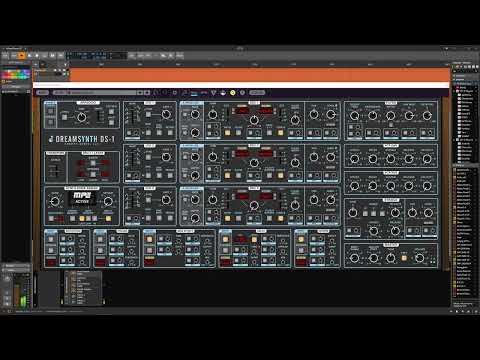The width and height of the screenshot is (480, 360).
Task: Click the yellow-green round icon in plugin toolbar
Action: (x=233, y=93)
